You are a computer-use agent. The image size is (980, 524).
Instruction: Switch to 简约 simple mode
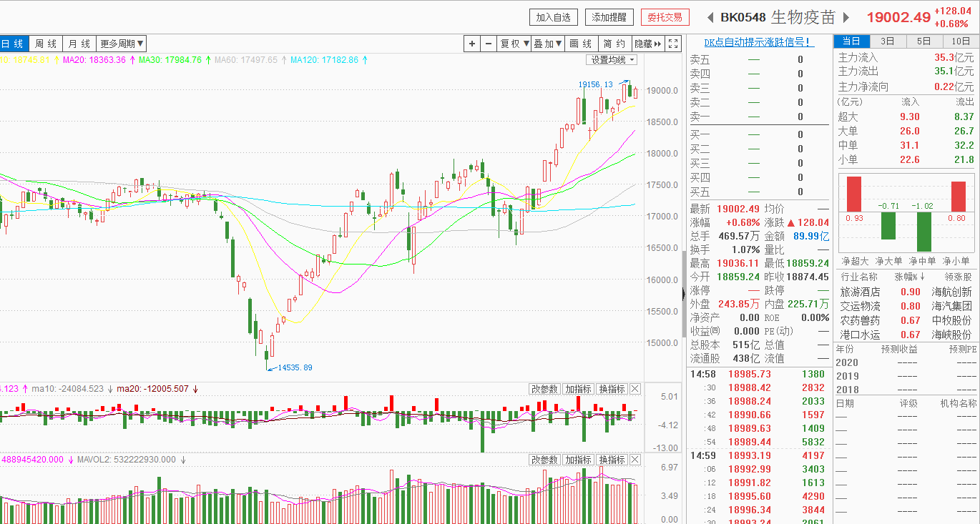(614, 44)
